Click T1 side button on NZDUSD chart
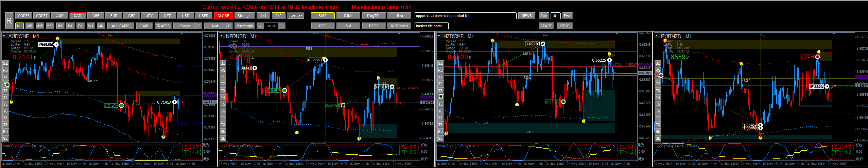The height and width of the screenshot is (168, 868). point(223,77)
